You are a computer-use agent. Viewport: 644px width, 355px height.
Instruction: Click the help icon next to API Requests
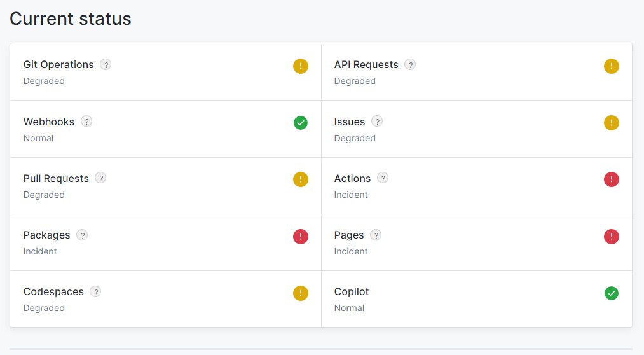pos(410,64)
